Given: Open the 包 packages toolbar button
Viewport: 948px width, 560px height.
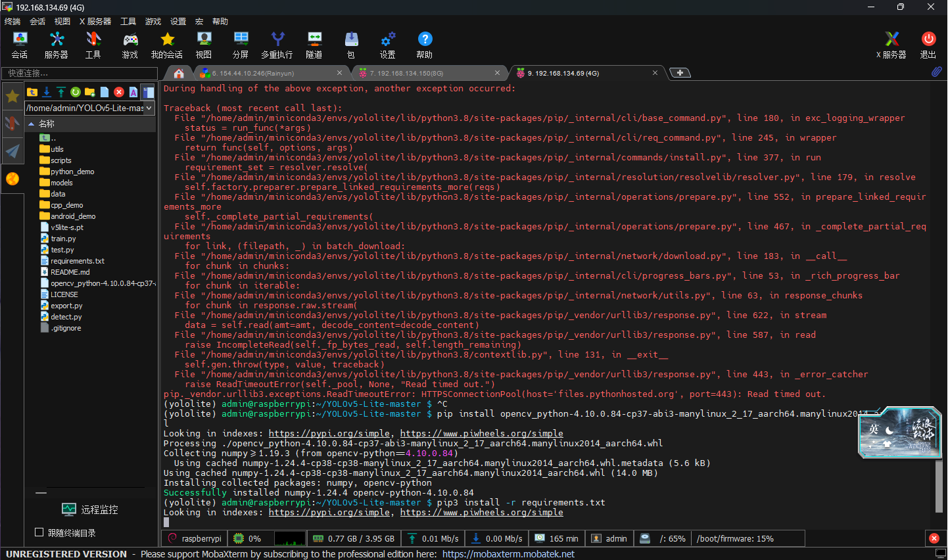Looking at the screenshot, I should [x=351, y=45].
